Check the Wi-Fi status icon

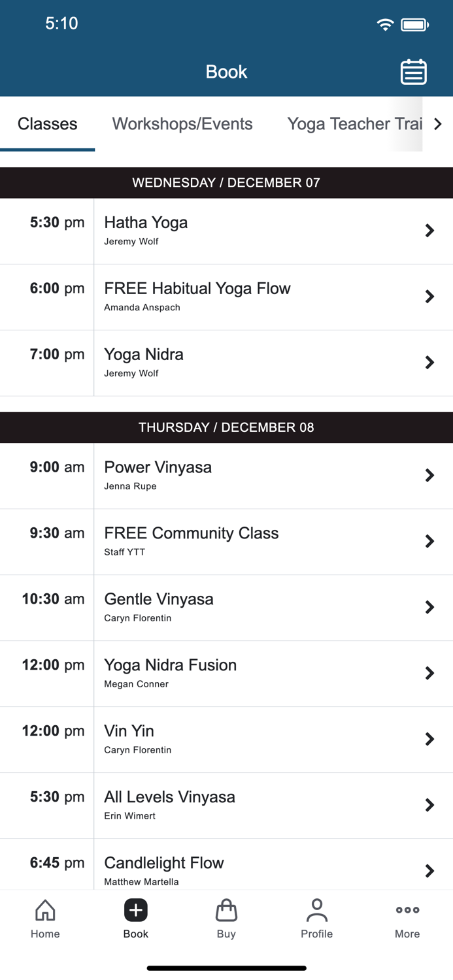pyautogui.click(x=385, y=24)
